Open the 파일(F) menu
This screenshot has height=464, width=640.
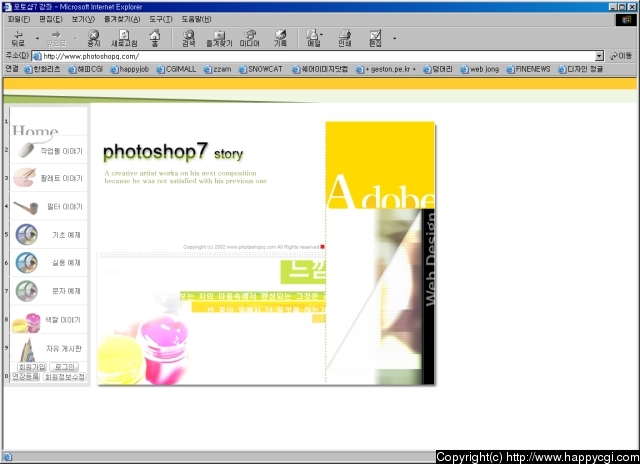(19, 19)
